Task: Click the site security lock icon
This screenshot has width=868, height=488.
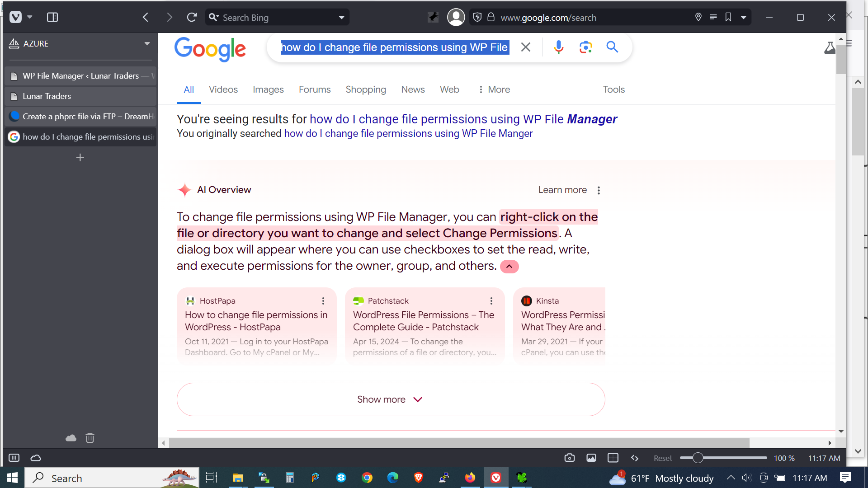Action: [x=491, y=17]
